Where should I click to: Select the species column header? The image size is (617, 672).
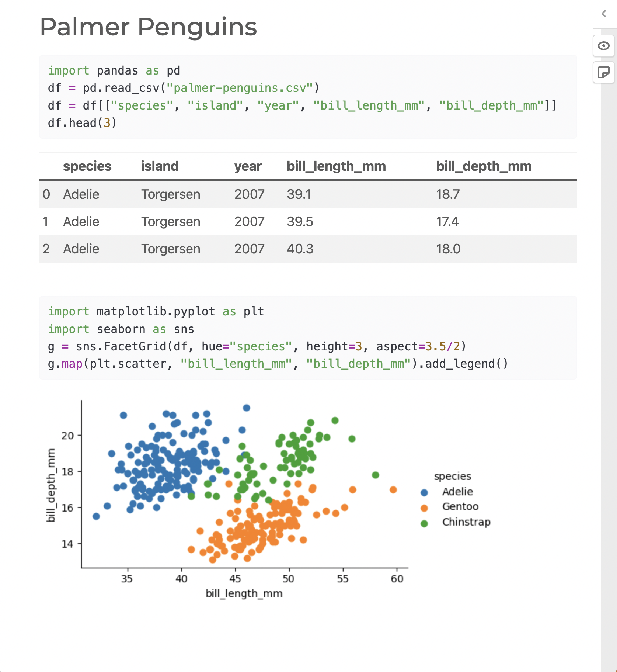coord(87,166)
